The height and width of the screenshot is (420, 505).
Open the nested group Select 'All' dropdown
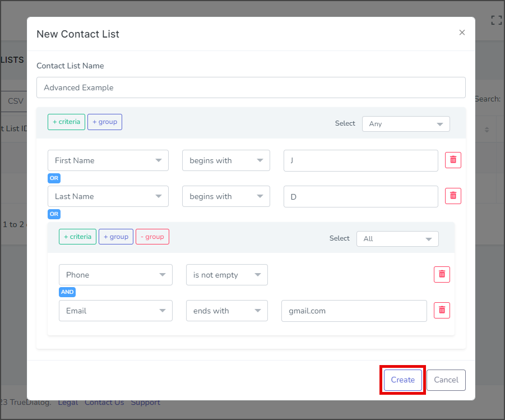(x=397, y=239)
